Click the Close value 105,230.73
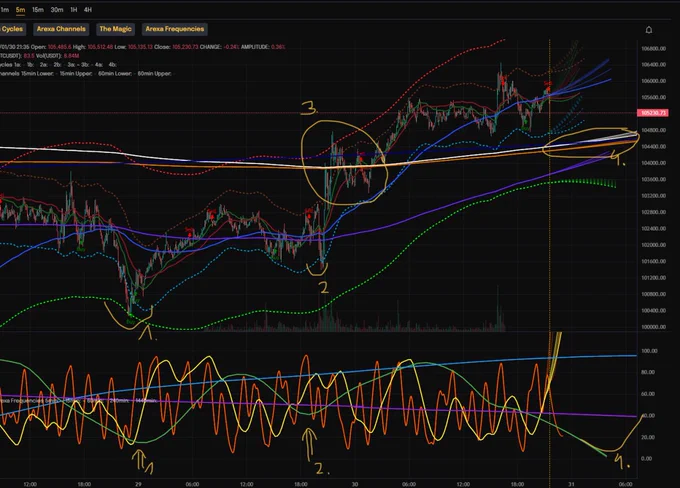The width and height of the screenshot is (680, 488). pyautogui.click(x=185, y=47)
